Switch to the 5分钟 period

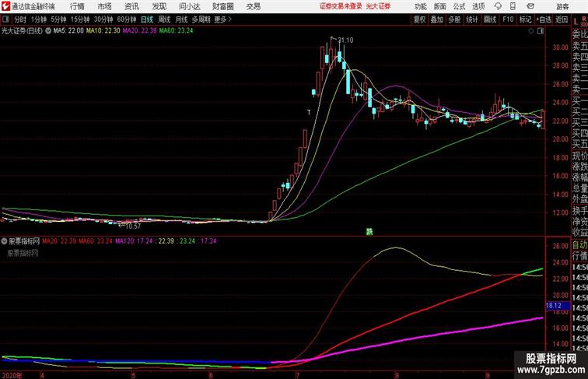[x=58, y=19]
